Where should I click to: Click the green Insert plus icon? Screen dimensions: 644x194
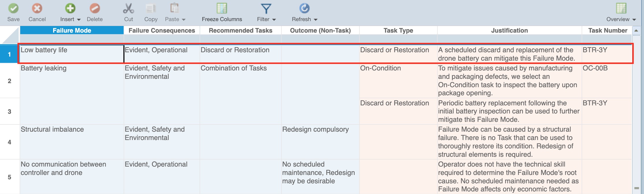coord(70,8)
